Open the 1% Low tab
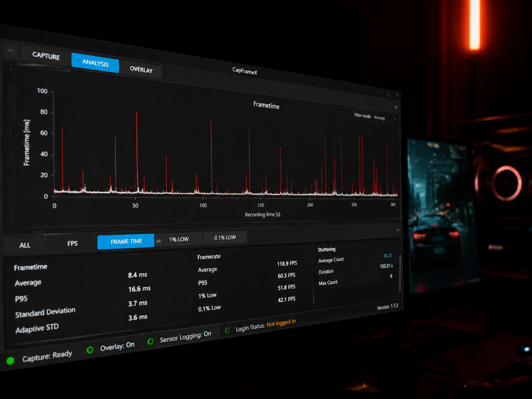Image resolution: width=532 pixels, height=399 pixels. (179, 239)
